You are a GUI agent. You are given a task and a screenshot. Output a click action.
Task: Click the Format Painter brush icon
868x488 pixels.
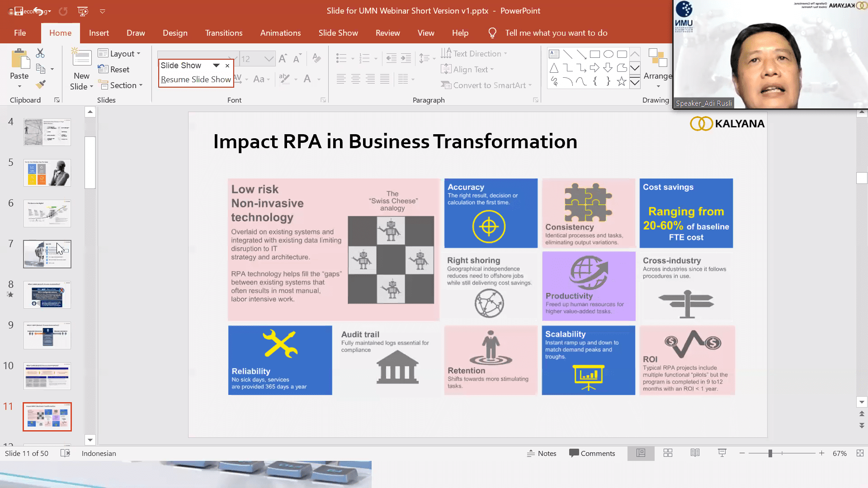coord(41,84)
